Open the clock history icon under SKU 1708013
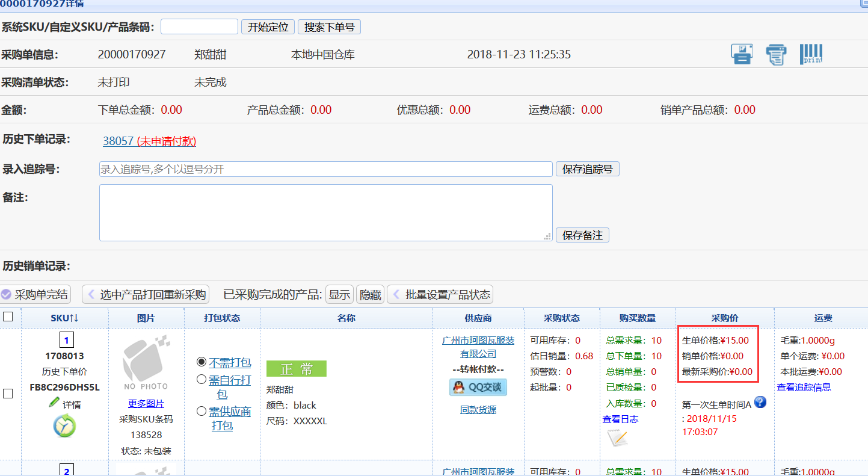 coord(65,426)
